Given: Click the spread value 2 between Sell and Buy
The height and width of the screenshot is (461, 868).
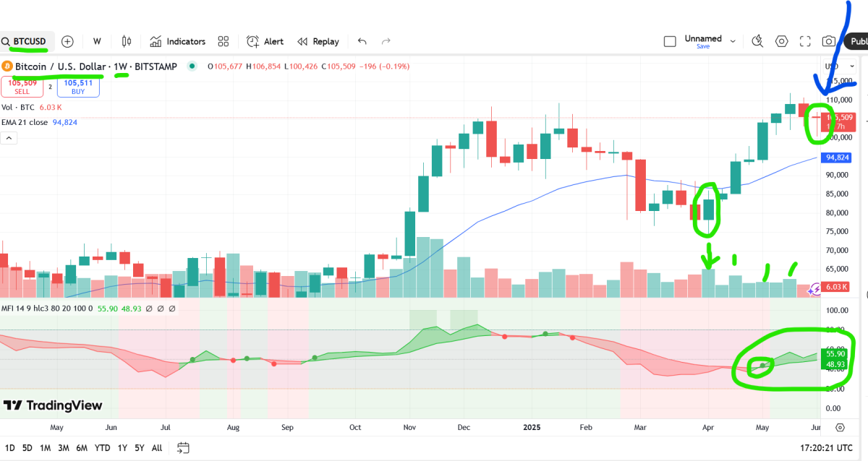Looking at the screenshot, I should 50,87.
